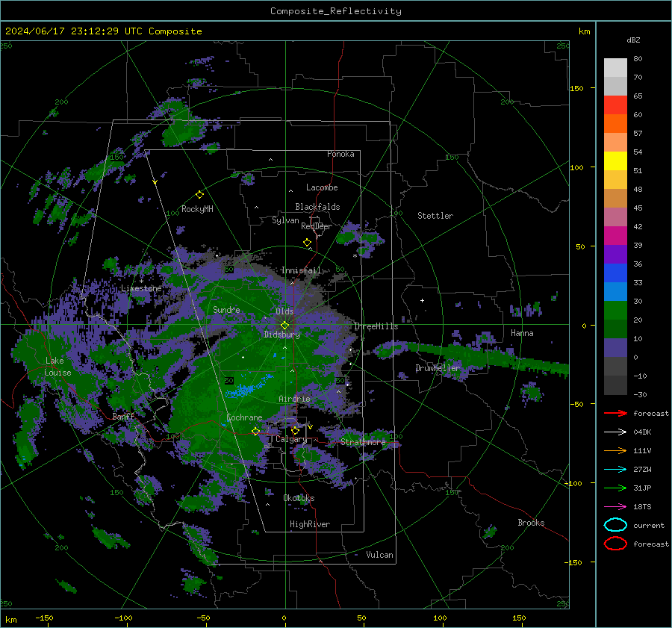The image size is (672, 628).
Task: Click the RockyMH label
Action: 197,209
